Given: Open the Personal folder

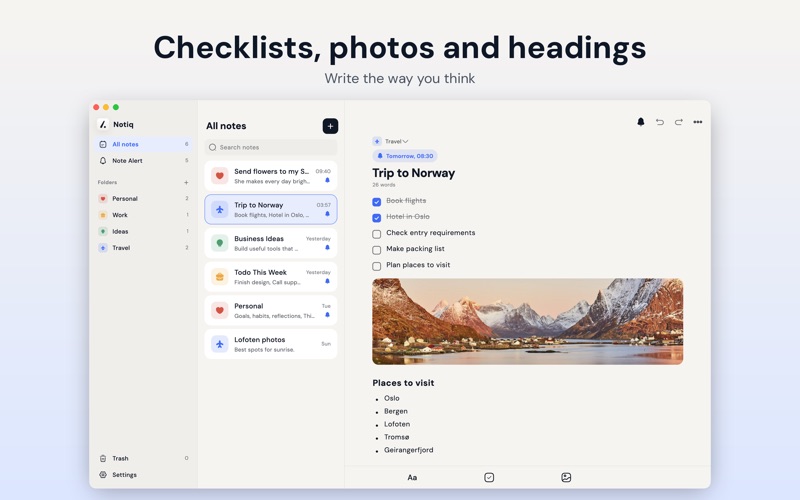Looking at the screenshot, I should (x=144, y=198).
